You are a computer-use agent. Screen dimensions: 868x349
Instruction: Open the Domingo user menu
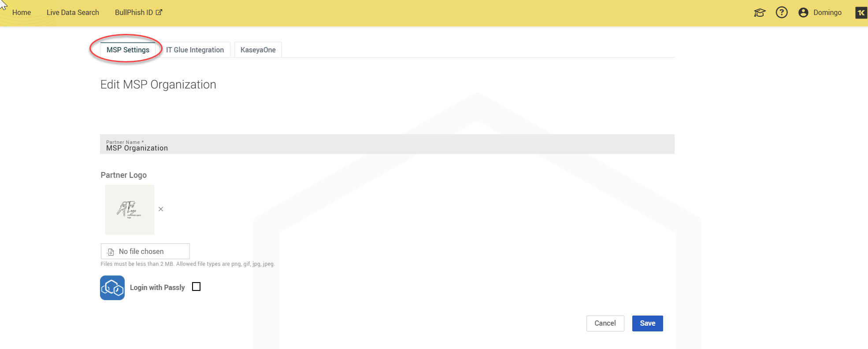coord(827,12)
